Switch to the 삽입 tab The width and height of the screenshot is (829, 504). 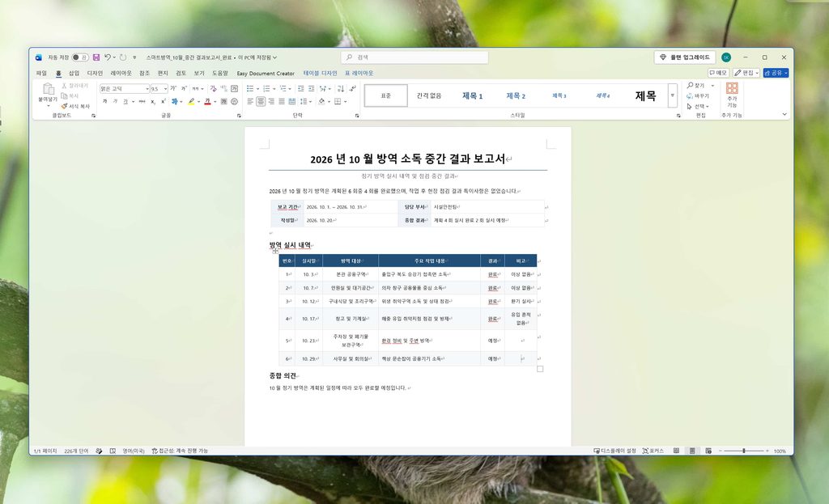click(74, 73)
